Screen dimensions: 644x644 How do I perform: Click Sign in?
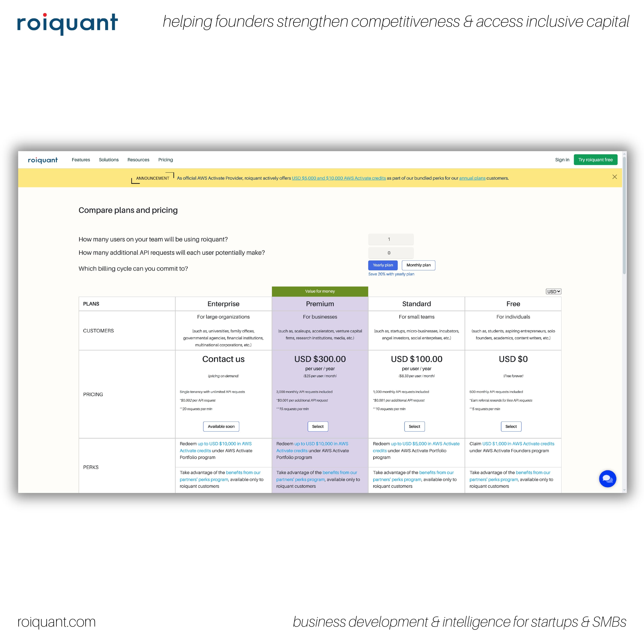562,160
